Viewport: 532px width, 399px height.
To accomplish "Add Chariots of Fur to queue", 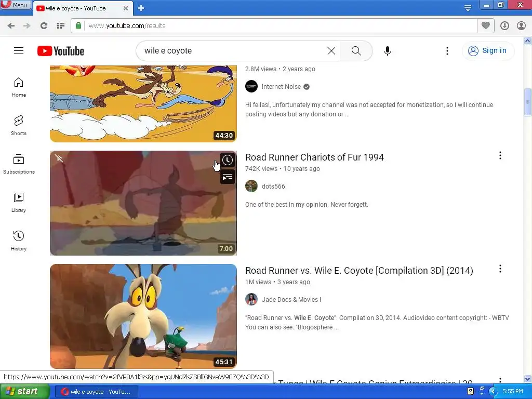I will 228,177.
